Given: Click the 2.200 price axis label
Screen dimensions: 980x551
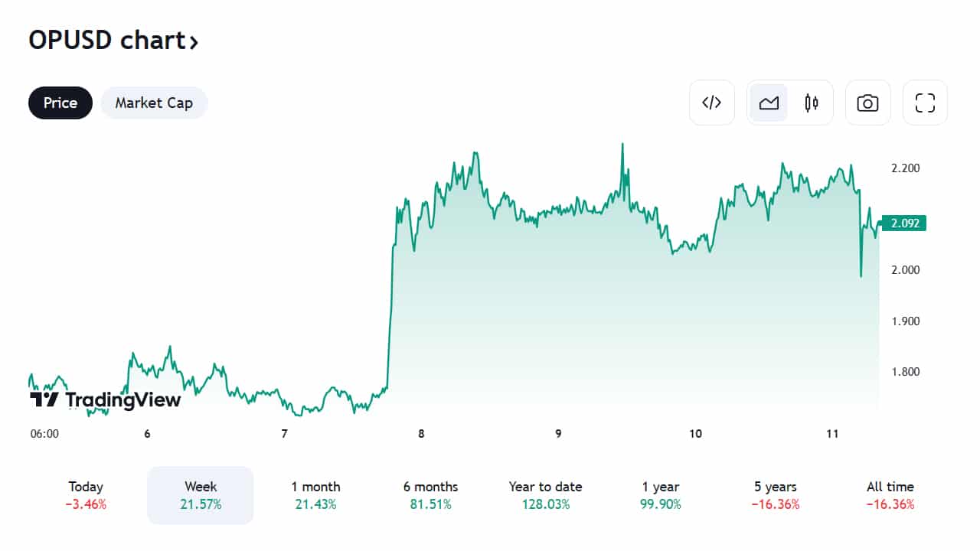Looking at the screenshot, I should pyautogui.click(x=904, y=168).
